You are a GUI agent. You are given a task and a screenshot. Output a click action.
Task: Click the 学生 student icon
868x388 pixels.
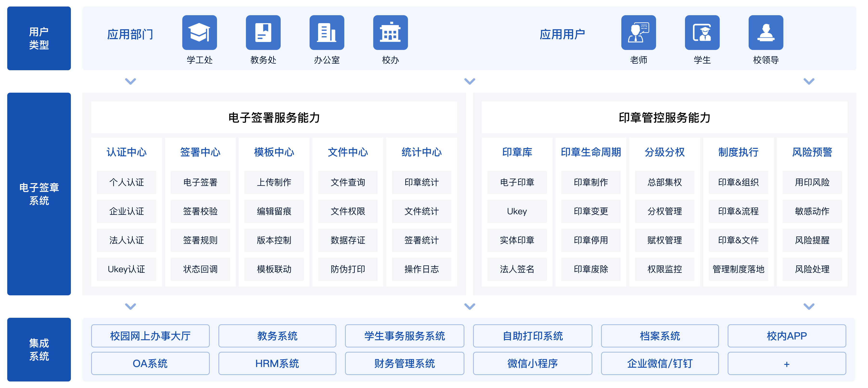point(702,33)
